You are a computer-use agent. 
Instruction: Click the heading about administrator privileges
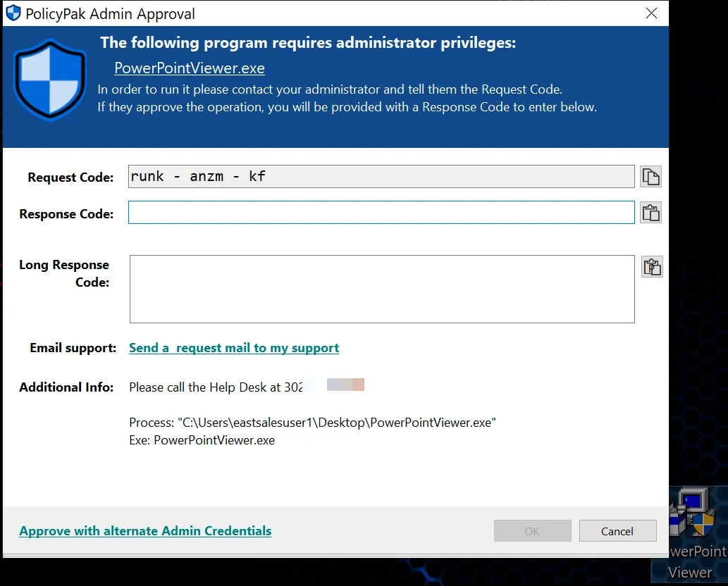pyautogui.click(x=308, y=43)
